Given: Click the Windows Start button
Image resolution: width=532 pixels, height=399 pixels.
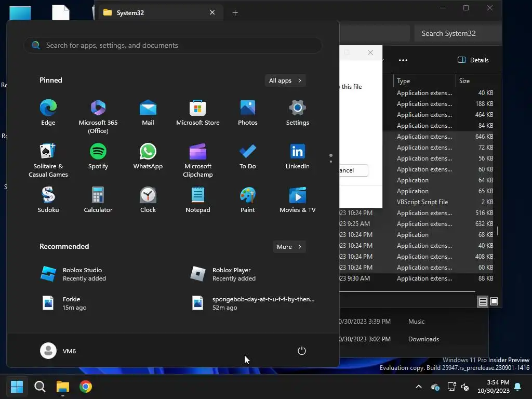Looking at the screenshot, I should coord(17,387).
